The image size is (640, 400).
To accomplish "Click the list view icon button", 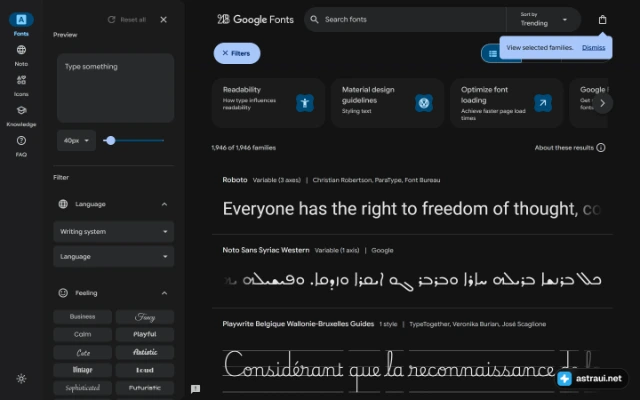I will 493,53.
